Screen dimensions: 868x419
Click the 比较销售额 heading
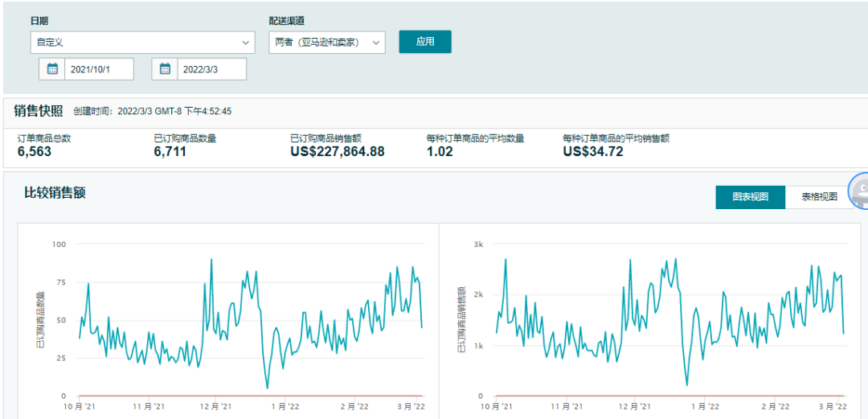click(x=55, y=193)
